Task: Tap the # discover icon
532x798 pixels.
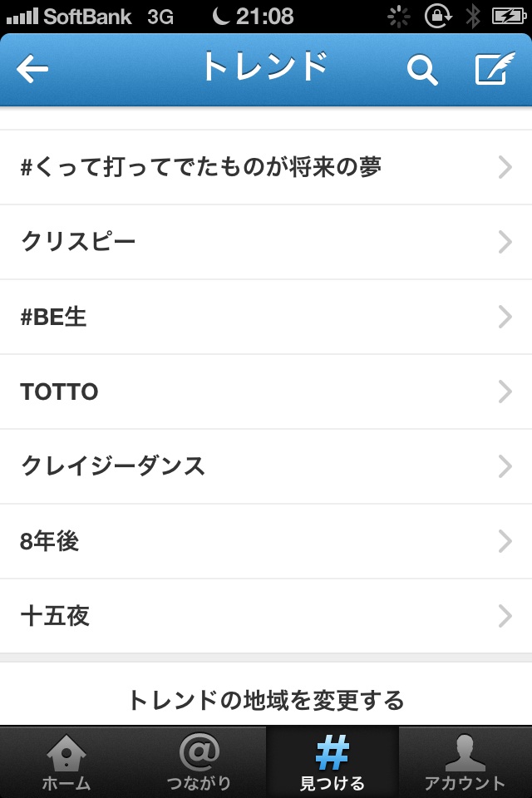Action: [x=332, y=752]
